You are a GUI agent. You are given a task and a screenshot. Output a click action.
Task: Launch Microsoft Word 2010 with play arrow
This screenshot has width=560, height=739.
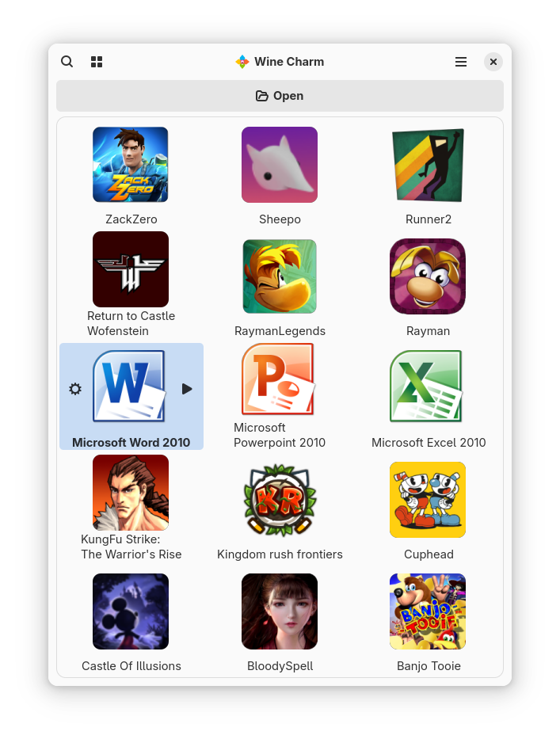click(187, 389)
